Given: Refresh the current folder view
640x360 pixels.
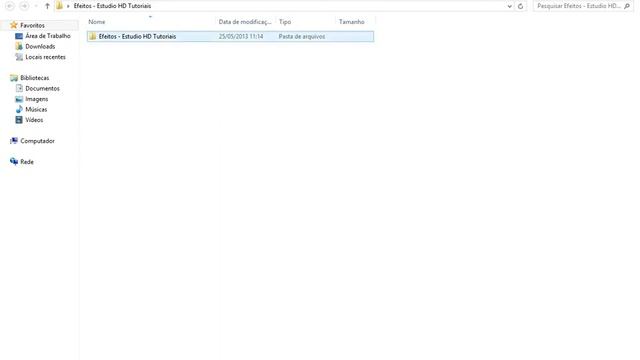Looking at the screenshot, I should pyautogui.click(x=520, y=6).
